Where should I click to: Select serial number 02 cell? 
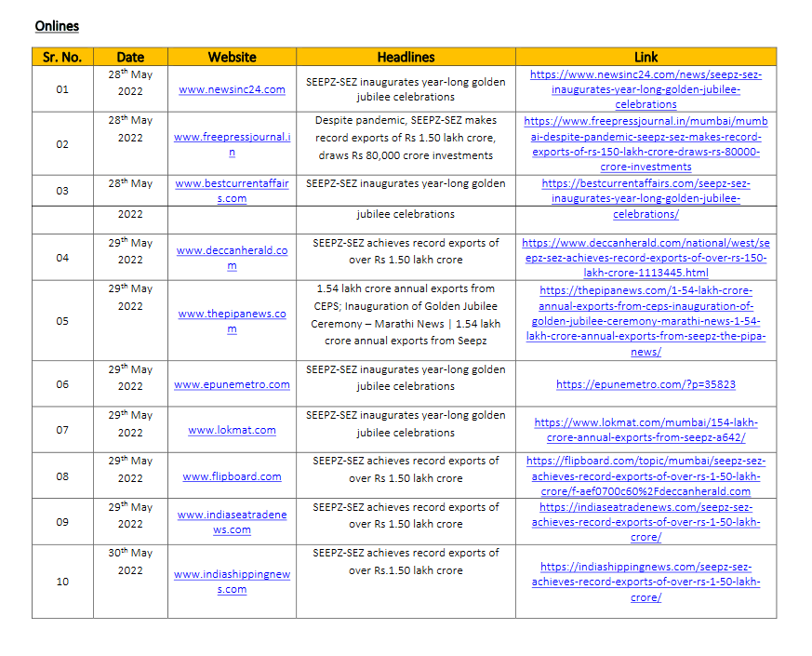62,144
